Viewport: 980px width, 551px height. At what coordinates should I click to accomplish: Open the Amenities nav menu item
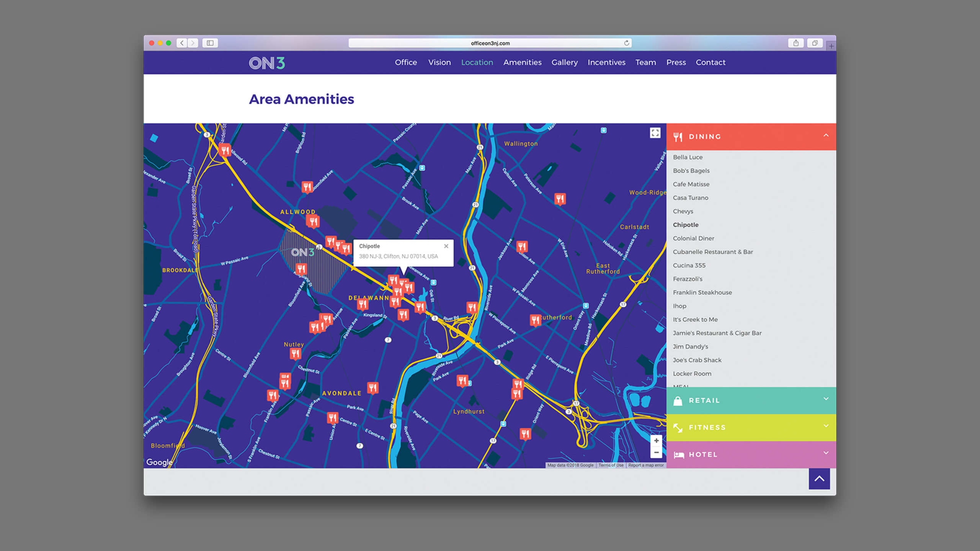522,62
